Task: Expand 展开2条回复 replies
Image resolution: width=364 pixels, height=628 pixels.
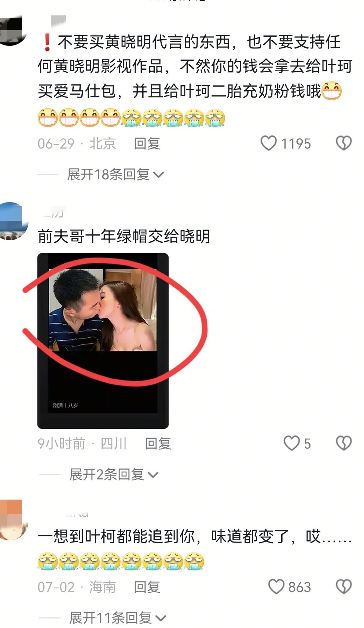Action: [x=114, y=475]
